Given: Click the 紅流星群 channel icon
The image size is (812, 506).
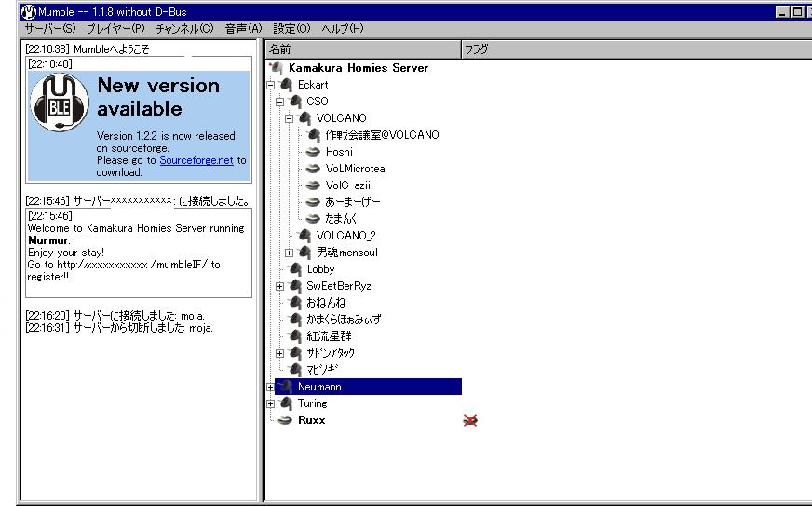Looking at the screenshot, I should point(295,336).
